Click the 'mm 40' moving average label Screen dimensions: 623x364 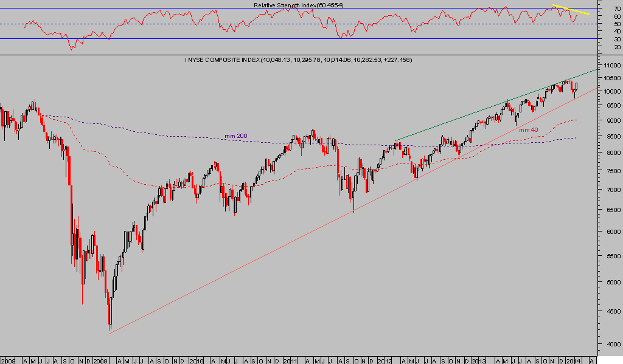(528, 129)
